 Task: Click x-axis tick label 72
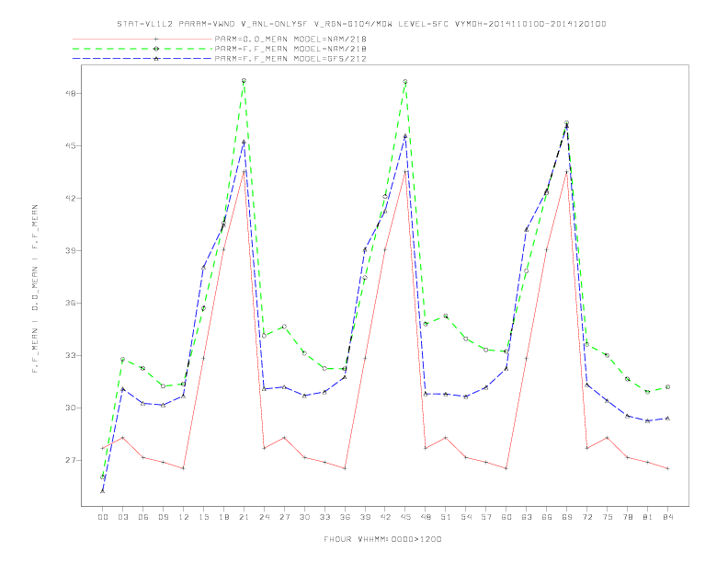click(x=586, y=517)
